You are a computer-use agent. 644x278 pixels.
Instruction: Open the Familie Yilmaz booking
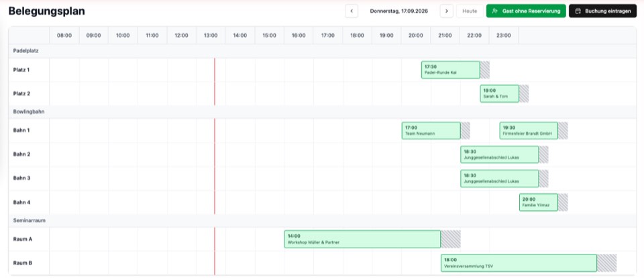539,202
